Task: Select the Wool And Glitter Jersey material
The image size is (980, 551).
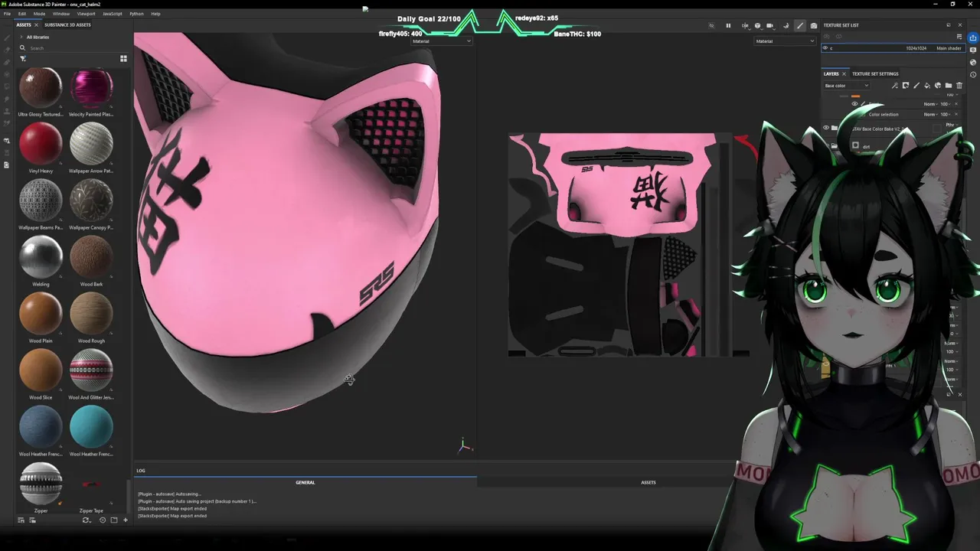Action: [x=91, y=372]
